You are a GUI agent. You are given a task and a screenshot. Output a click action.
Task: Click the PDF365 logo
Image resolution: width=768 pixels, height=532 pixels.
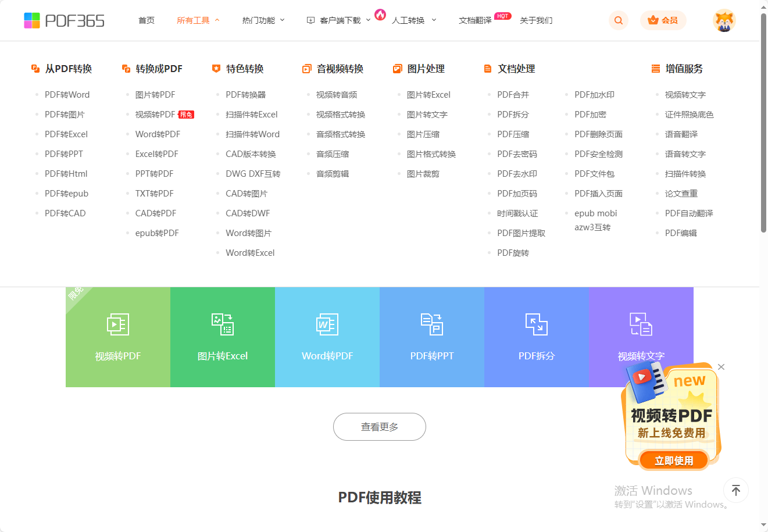pos(65,20)
